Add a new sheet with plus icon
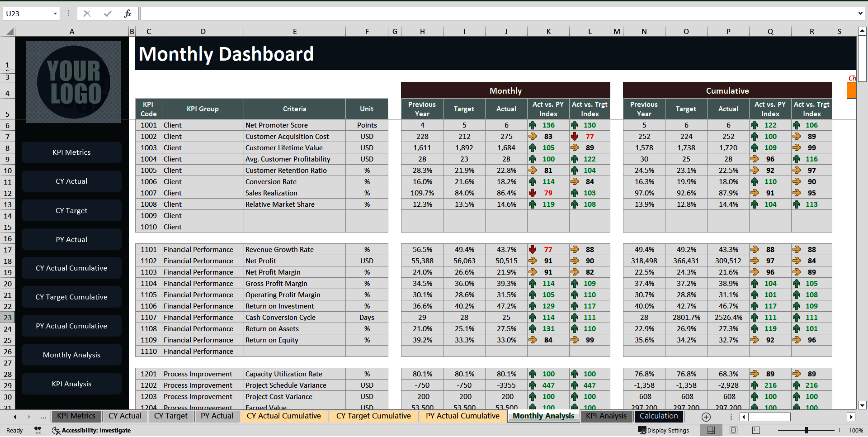 [x=706, y=417]
